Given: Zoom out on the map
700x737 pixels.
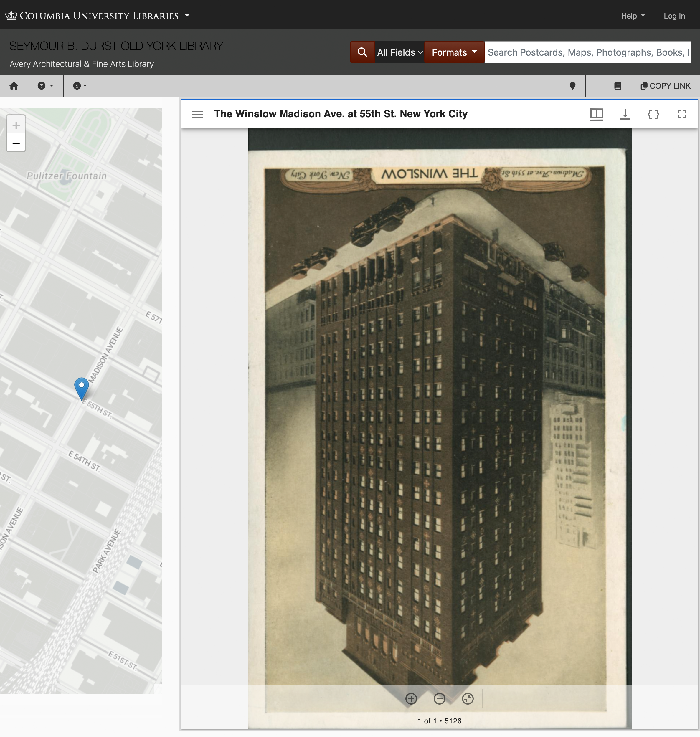Looking at the screenshot, I should point(16,143).
